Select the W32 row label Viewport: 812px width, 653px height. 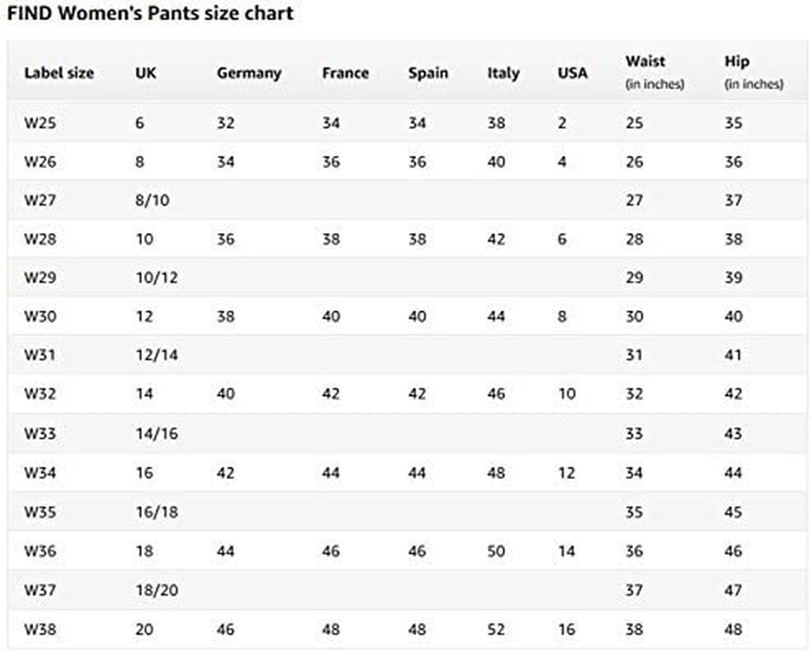click(40, 394)
